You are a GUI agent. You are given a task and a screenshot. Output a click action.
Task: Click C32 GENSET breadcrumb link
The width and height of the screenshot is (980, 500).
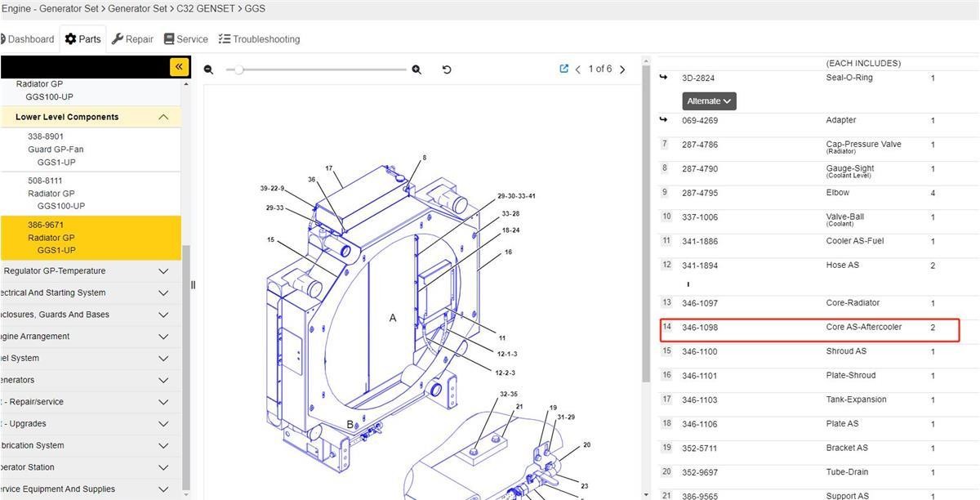[x=206, y=8]
